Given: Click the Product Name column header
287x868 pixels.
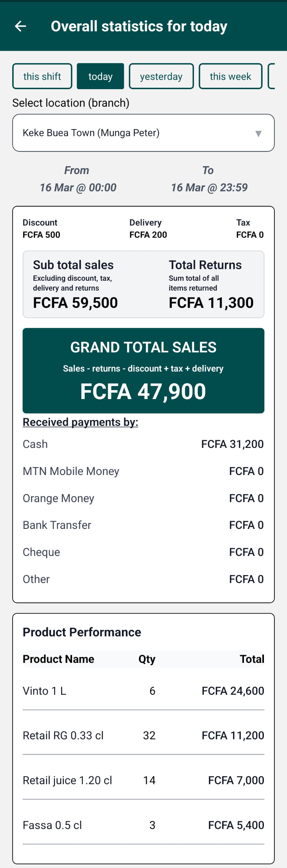Looking at the screenshot, I should (58, 659).
